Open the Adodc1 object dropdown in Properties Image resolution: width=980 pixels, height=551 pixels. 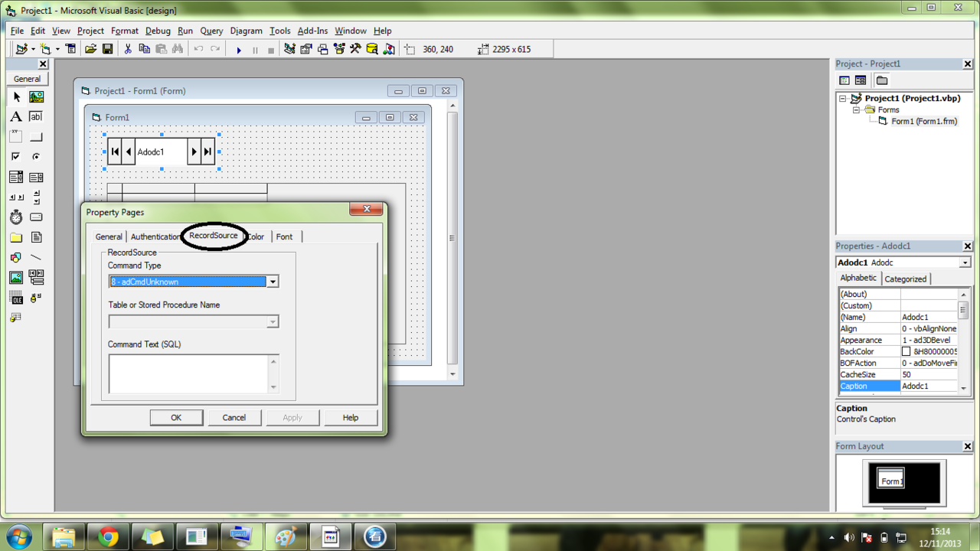click(965, 262)
